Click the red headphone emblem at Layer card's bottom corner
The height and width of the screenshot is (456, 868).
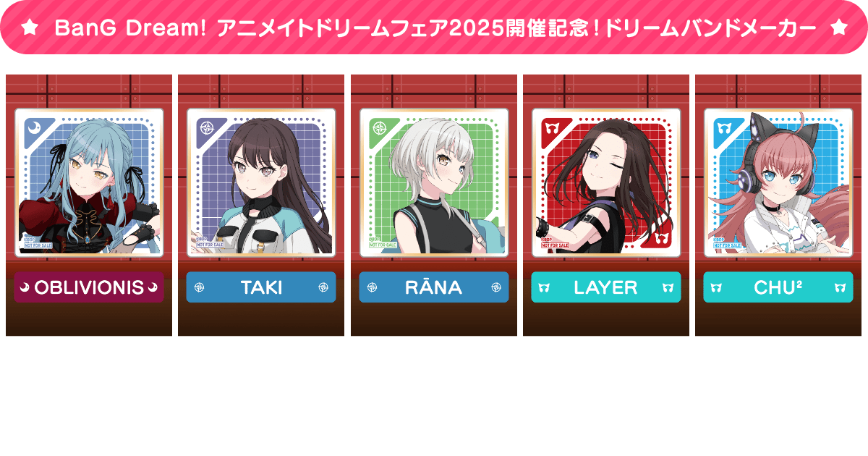click(661, 238)
